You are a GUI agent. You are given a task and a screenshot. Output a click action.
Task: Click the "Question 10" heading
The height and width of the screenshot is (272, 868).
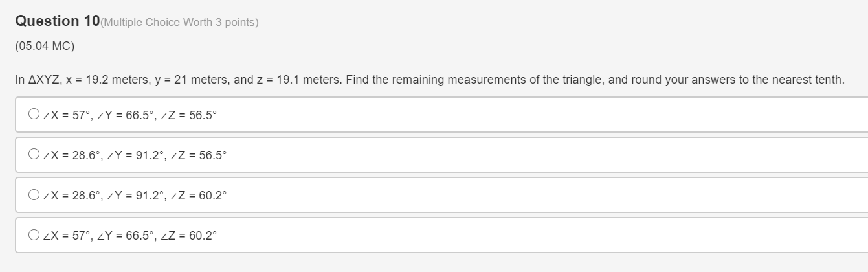click(57, 21)
